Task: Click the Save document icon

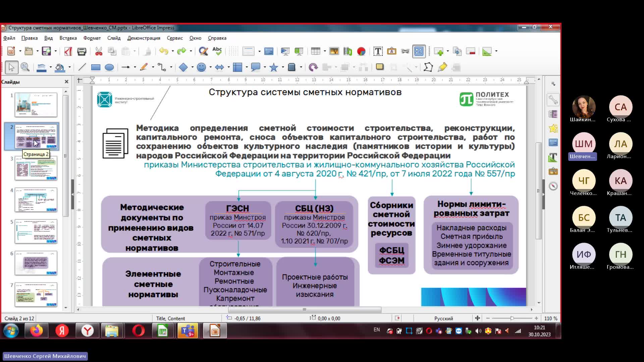Action: point(46,51)
